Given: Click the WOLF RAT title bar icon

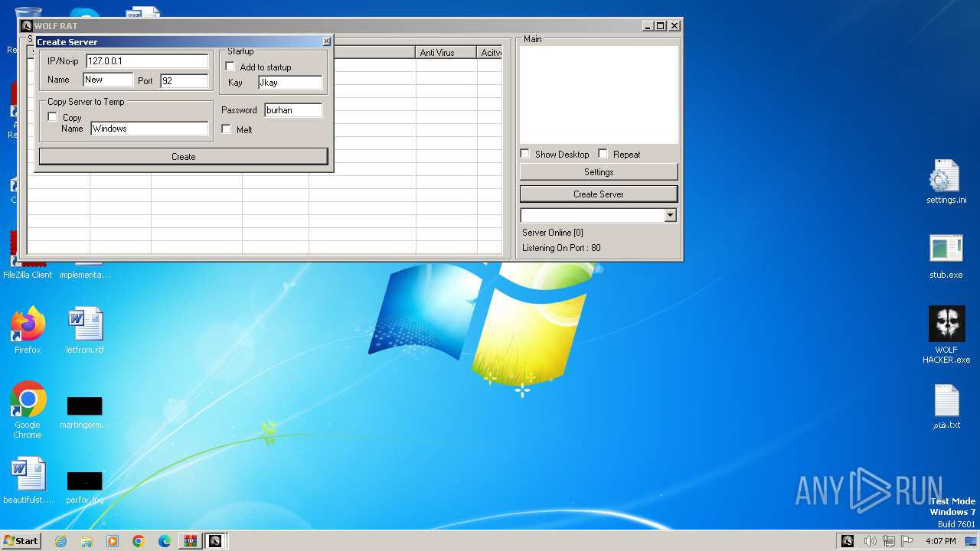Looking at the screenshot, I should pos(27,25).
